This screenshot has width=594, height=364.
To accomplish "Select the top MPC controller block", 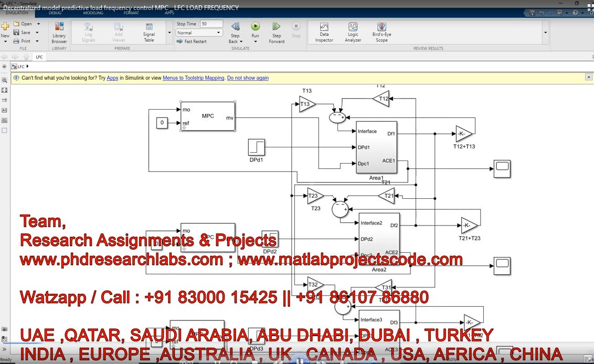I will click(x=208, y=116).
